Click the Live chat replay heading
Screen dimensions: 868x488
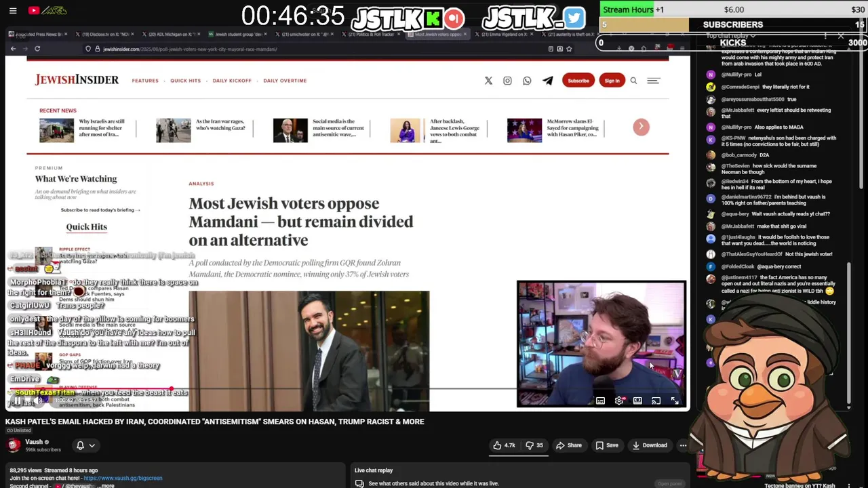click(374, 470)
